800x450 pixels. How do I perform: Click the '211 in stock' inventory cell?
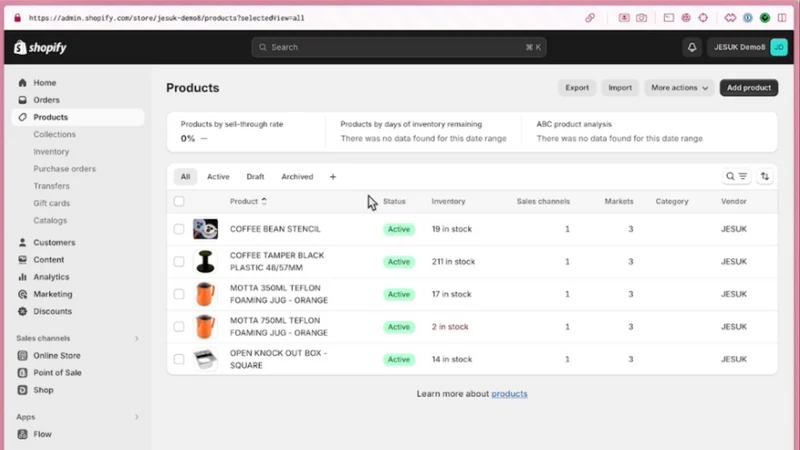(x=453, y=262)
